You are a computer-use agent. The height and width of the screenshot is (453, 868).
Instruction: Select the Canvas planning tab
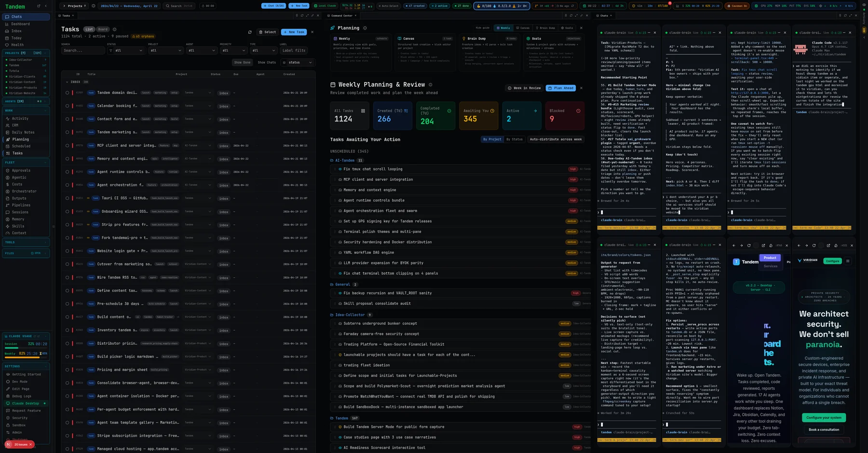(x=523, y=28)
